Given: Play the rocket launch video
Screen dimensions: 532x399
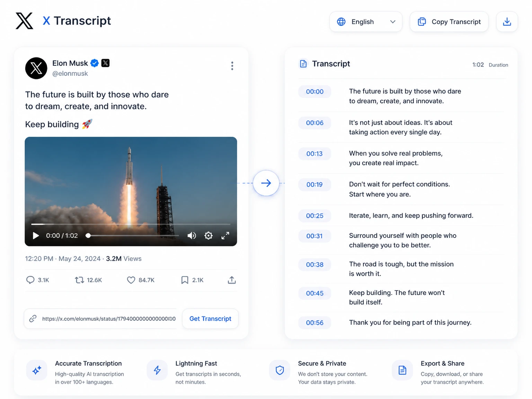Looking at the screenshot, I should point(36,236).
